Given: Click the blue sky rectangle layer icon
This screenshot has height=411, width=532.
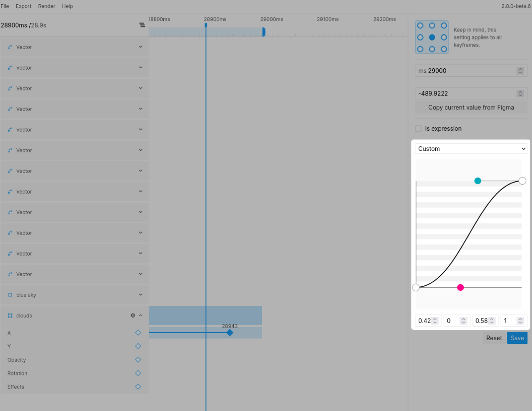Looking at the screenshot, I should pos(10,295).
